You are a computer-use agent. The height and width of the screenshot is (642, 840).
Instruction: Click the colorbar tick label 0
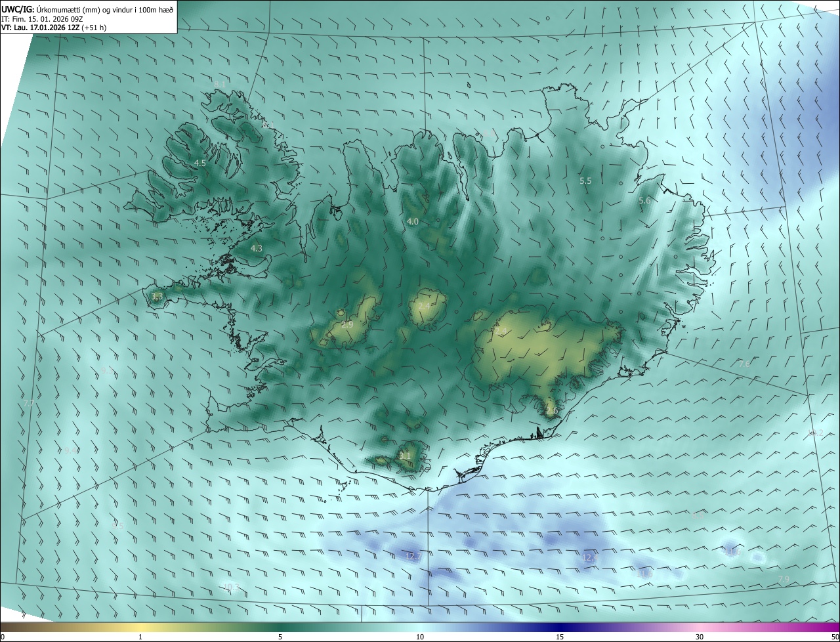[x=3, y=637]
